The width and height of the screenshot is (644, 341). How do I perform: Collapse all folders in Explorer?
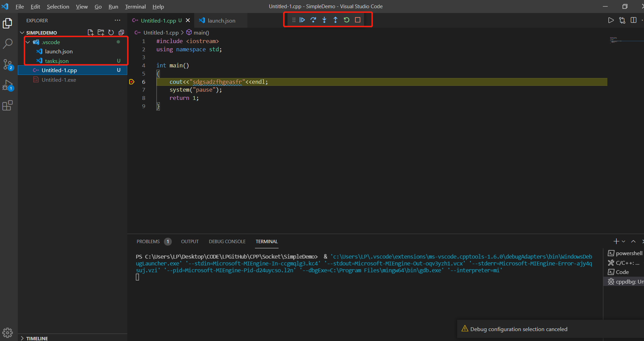coord(121,32)
